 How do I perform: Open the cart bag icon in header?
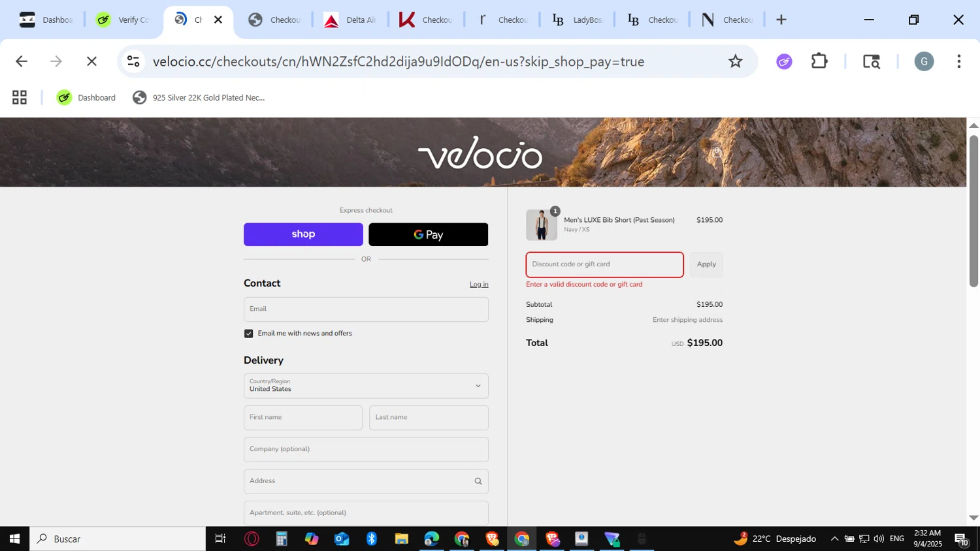point(717,153)
